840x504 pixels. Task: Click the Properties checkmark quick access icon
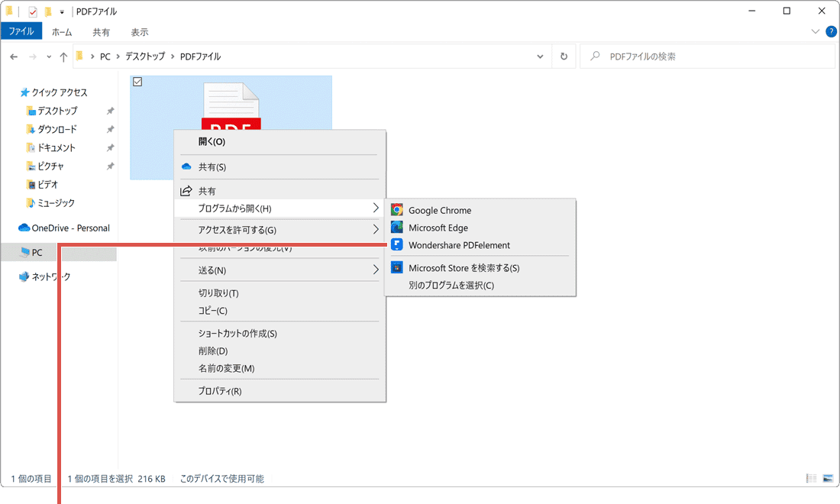pos(32,11)
